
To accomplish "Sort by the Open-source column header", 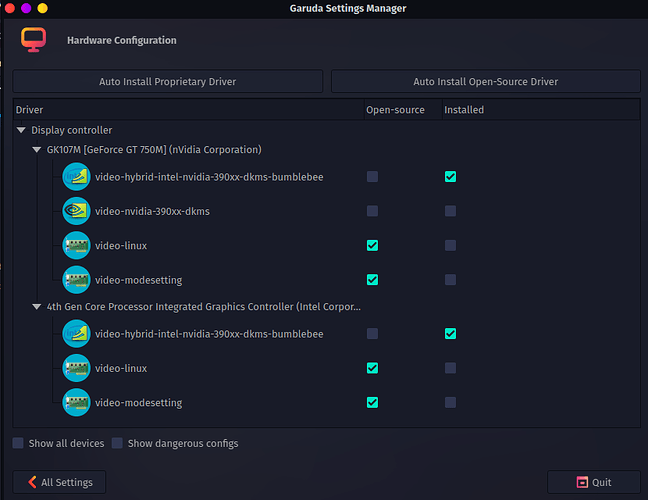I will pos(403,110).
